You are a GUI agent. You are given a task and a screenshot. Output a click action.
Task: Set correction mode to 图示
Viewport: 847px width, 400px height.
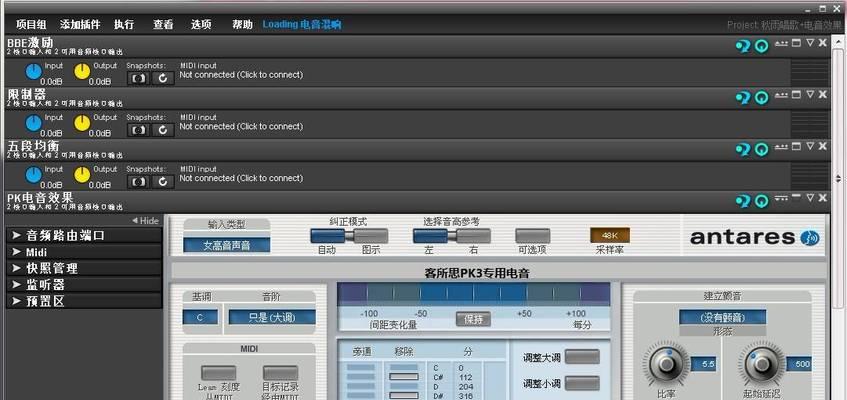click(371, 236)
